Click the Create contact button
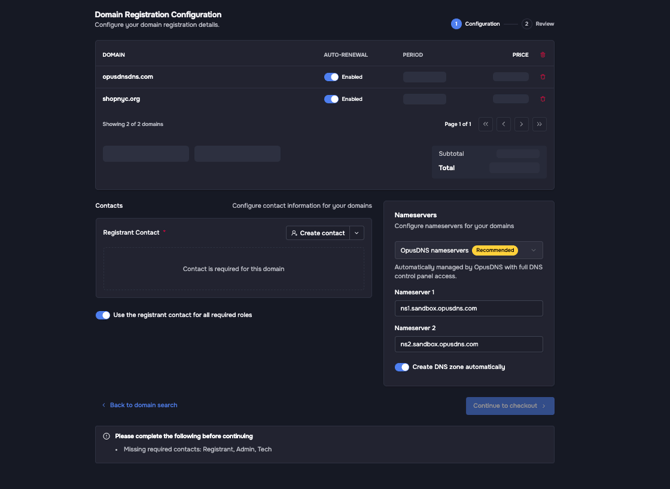The width and height of the screenshot is (670, 489). (x=318, y=233)
